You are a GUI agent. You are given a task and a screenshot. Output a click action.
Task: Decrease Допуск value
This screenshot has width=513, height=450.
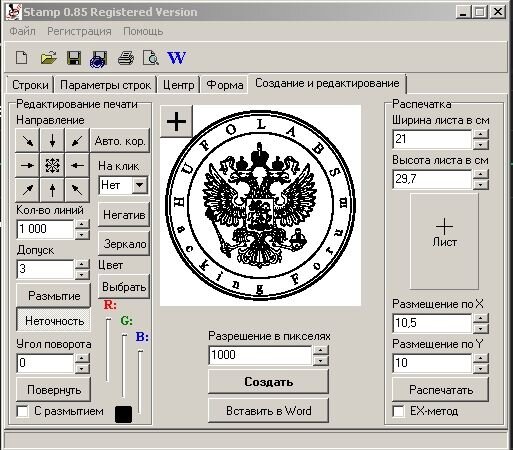coord(82,274)
